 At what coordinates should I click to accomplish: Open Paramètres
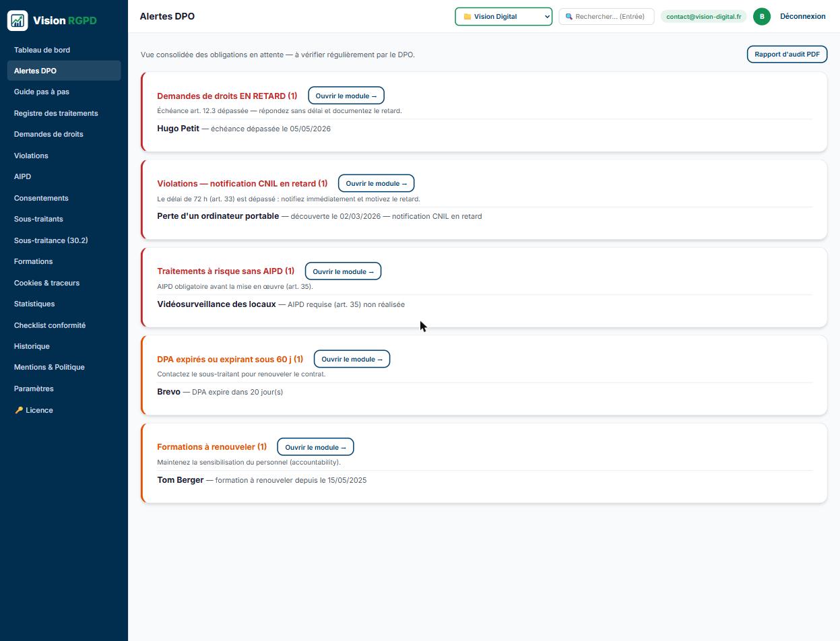tap(64, 389)
